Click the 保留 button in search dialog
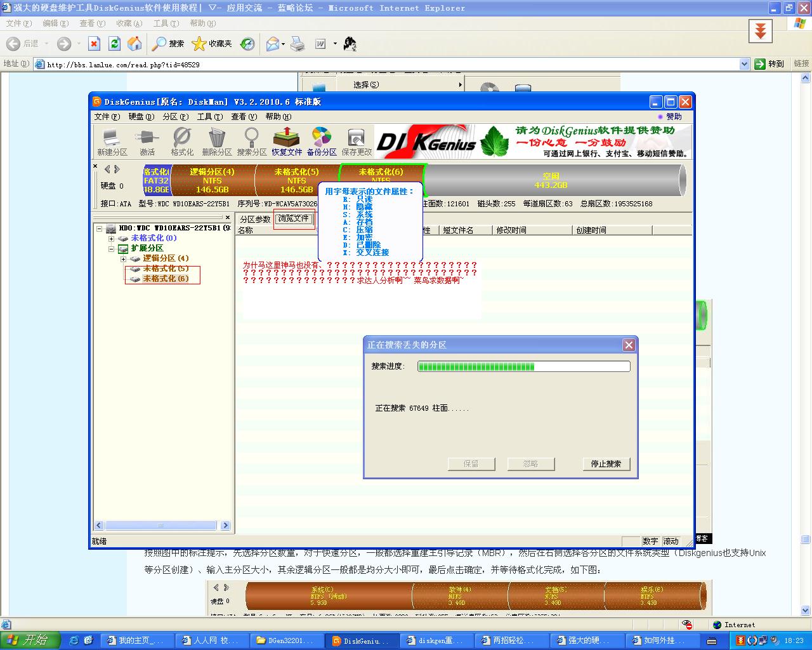 coord(471,464)
